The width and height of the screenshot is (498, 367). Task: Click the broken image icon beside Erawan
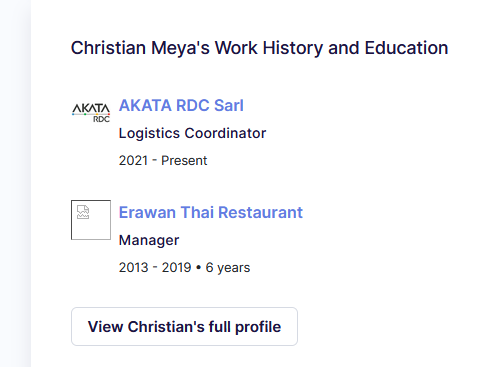click(83, 212)
